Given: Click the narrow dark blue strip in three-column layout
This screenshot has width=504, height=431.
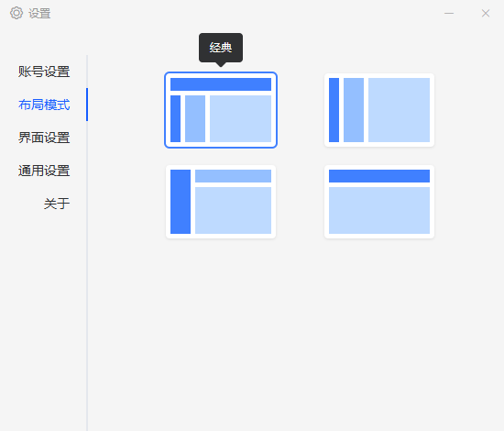Looking at the screenshot, I should (x=334, y=110).
